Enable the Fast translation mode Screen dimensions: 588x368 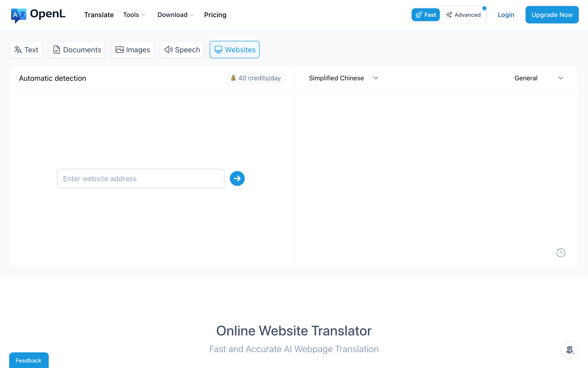pos(425,15)
